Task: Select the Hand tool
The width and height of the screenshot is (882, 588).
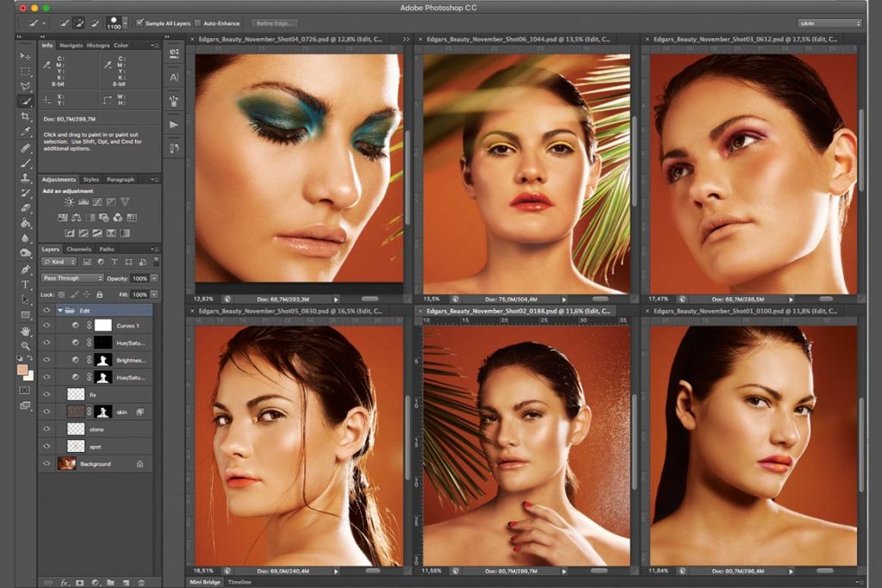Action: [25, 331]
